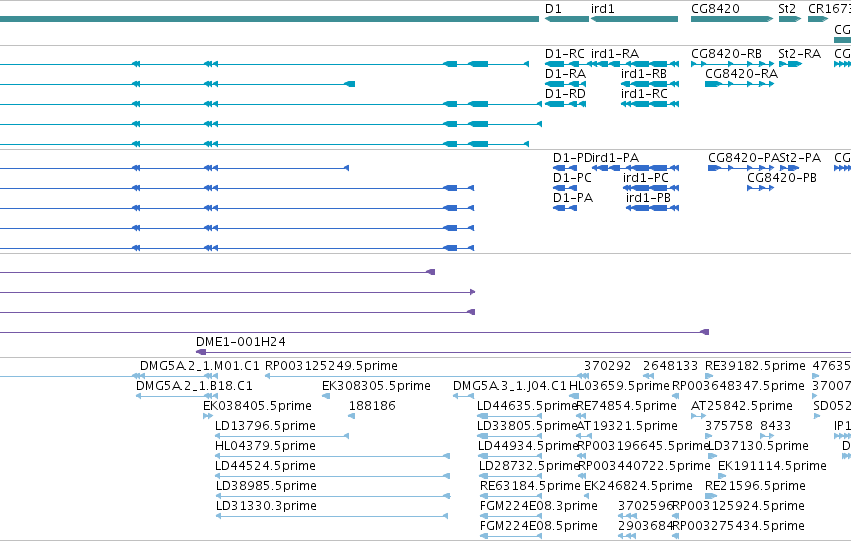
Task: Click AT25842.5prime EST feature
Action: (698, 416)
